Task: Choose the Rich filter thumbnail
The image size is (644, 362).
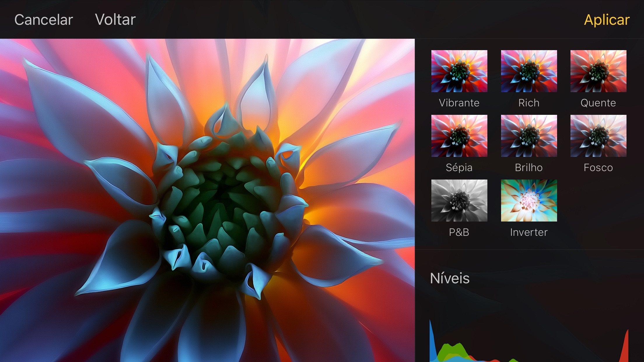Action: click(x=529, y=71)
